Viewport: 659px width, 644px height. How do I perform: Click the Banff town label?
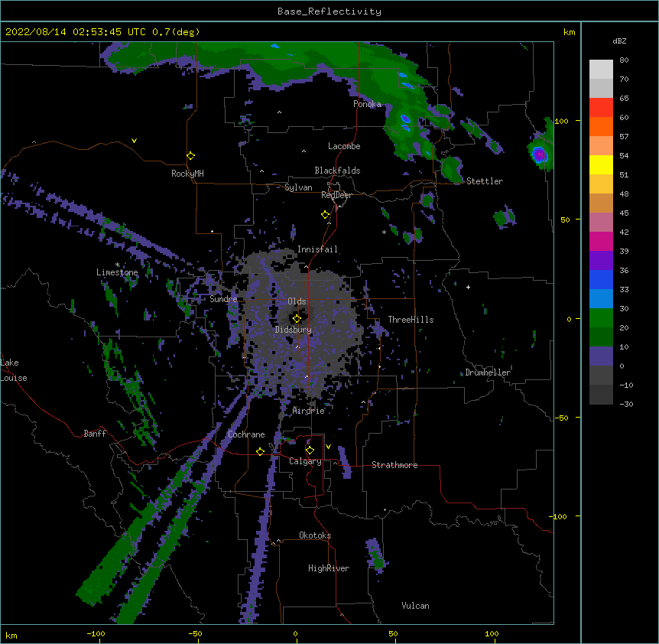(x=95, y=434)
